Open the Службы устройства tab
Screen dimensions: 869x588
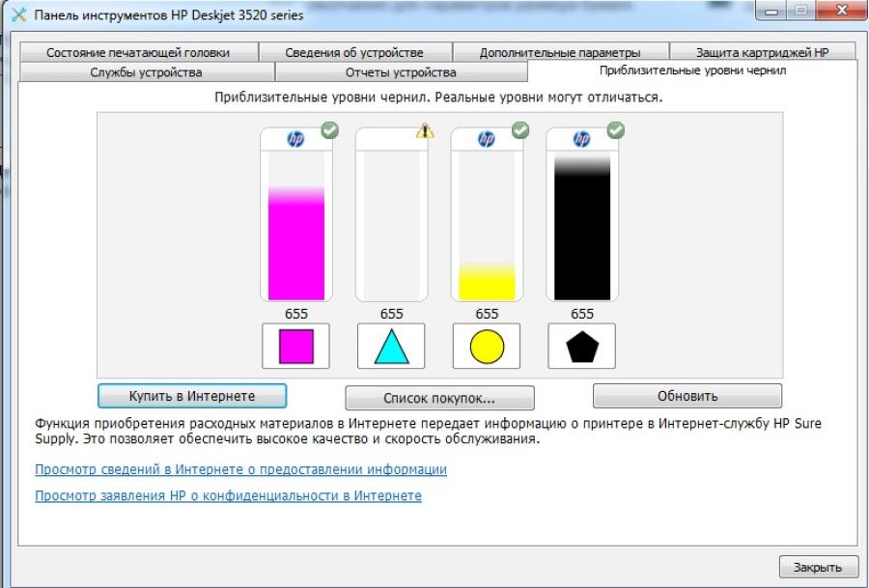tap(147, 72)
